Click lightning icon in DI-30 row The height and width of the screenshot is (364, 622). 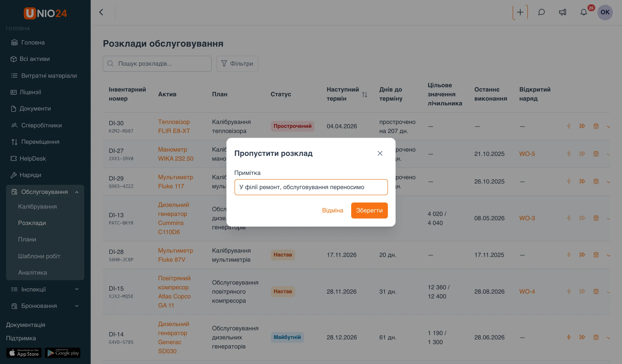tap(568, 126)
